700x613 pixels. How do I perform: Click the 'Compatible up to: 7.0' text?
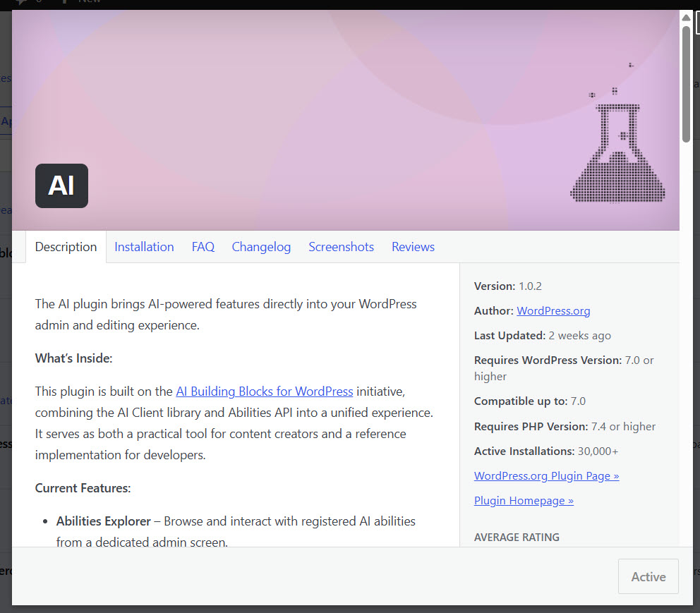pyautogui.click(x=530, y=401)
